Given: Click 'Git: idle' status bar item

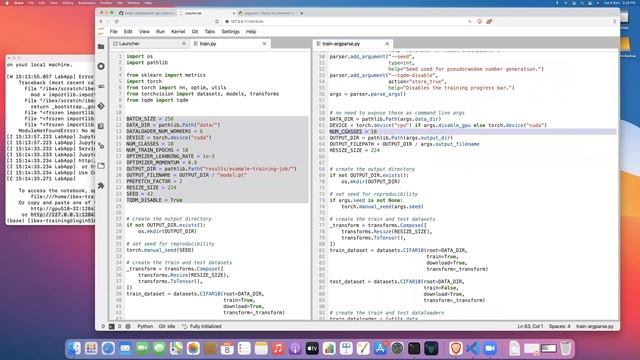Looking at the screenshot, I should pos(167,327).
